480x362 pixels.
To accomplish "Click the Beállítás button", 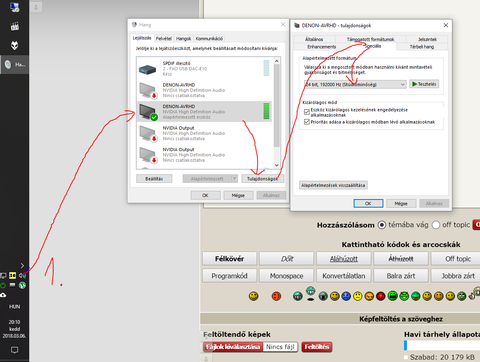I will point(154,179).
